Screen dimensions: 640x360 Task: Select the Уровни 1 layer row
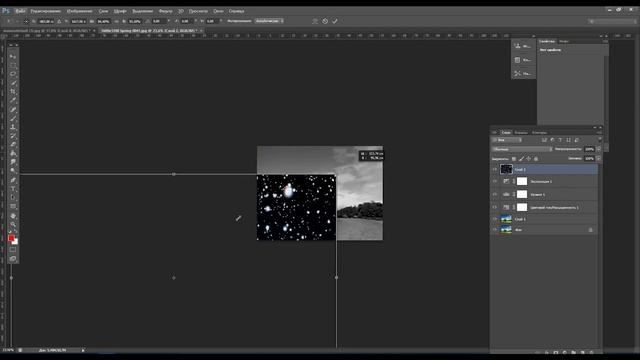click(544, 194)
